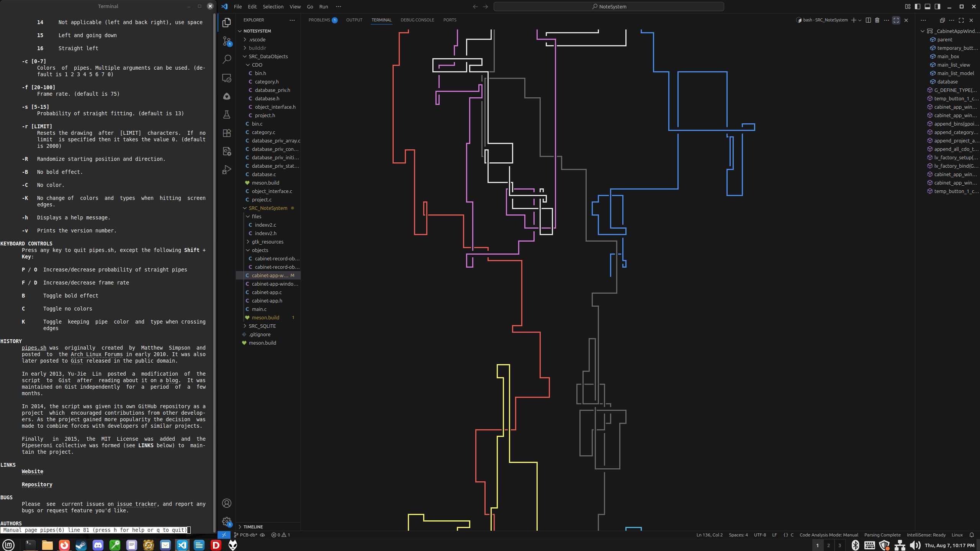Publish changes via cloud sync icon

pos(263,535)
